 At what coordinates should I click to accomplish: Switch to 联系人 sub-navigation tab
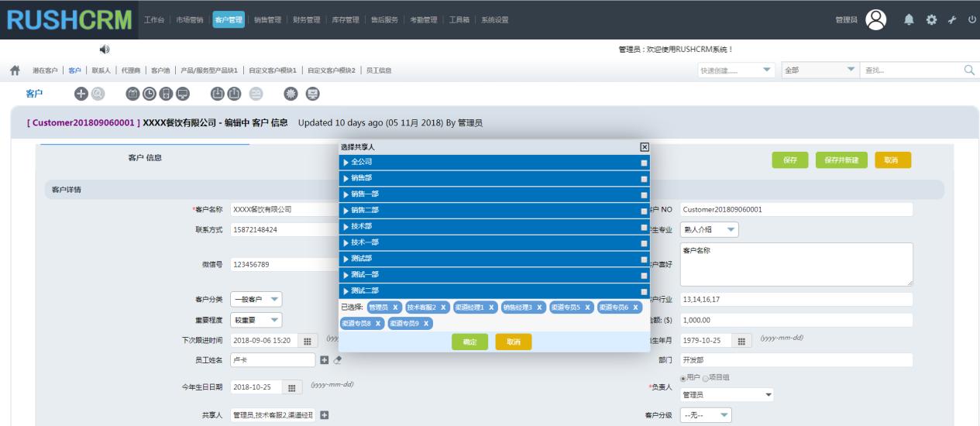click(x=101, y=70)
